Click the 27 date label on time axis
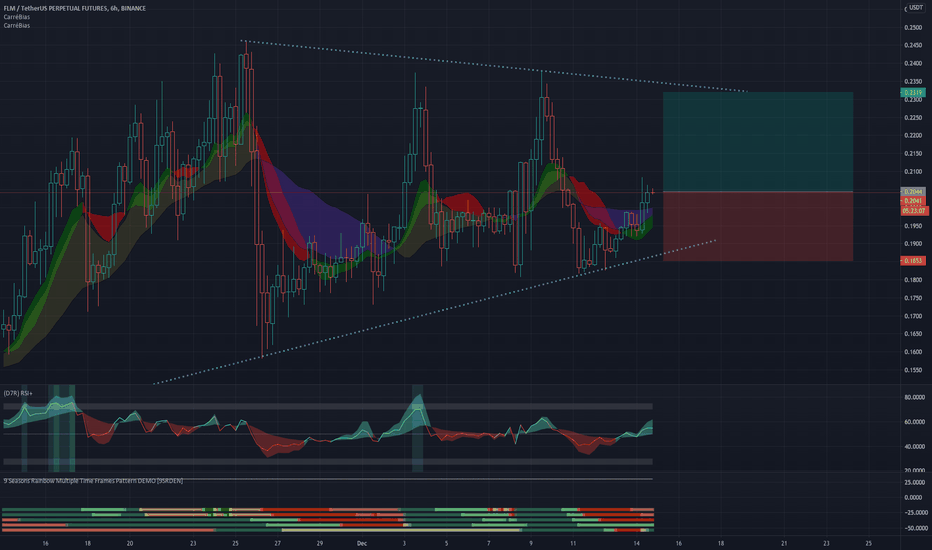Image resolution: width=932 pixels, height=550 pixels. point(278,543)
